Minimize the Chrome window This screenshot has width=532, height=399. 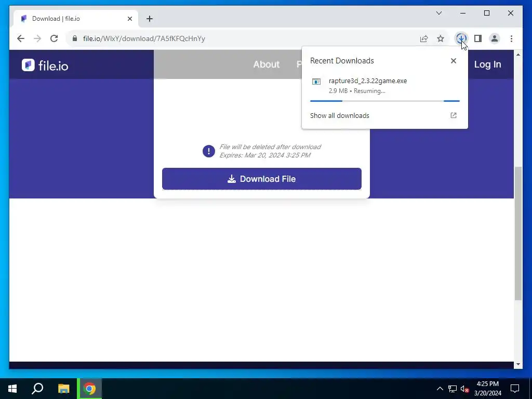click(x=463, y=13)
